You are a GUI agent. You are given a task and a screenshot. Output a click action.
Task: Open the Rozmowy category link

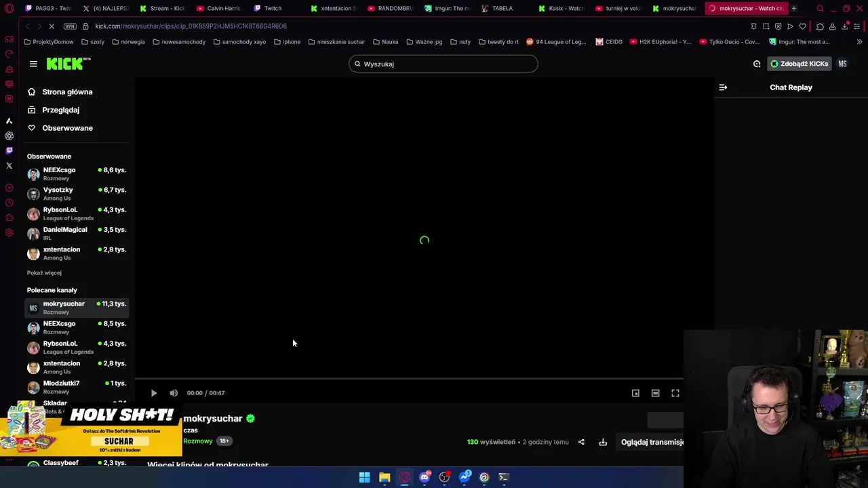[197, 441]
